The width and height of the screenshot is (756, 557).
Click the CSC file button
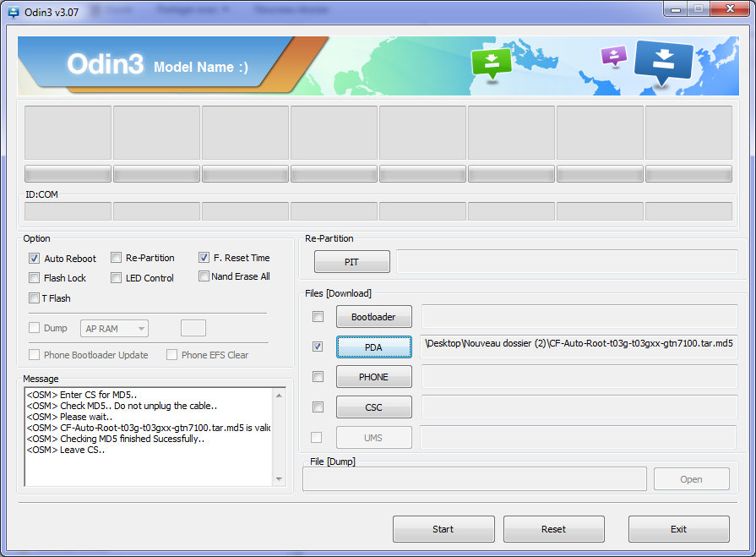[373, 407]
